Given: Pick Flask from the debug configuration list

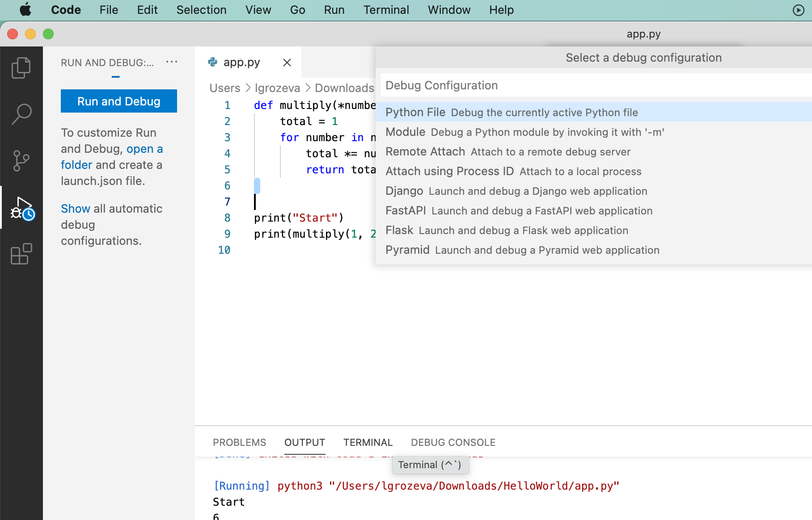Looking at the screenshot, I should click(507, 231).
